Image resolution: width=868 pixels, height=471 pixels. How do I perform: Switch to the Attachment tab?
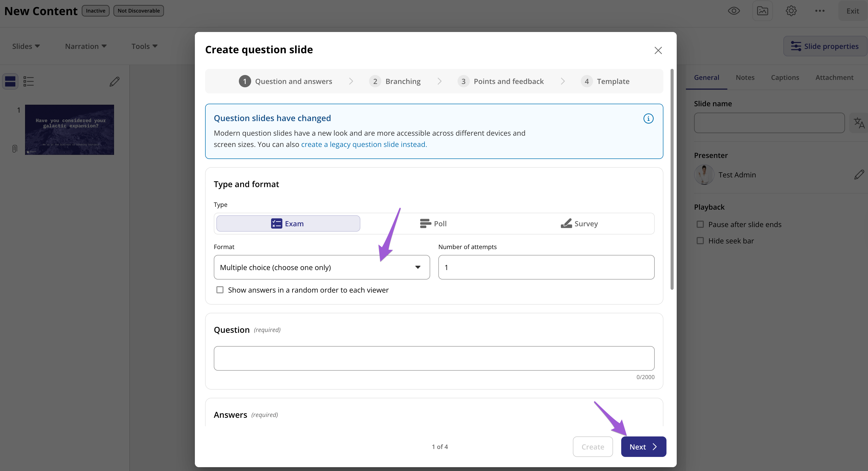pos(834,78)
